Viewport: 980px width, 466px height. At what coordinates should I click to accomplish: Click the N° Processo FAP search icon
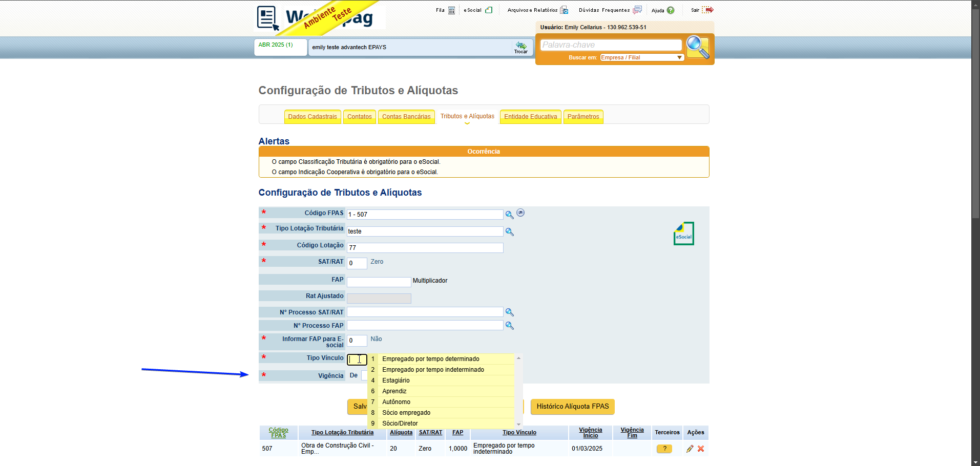(509, 325)
